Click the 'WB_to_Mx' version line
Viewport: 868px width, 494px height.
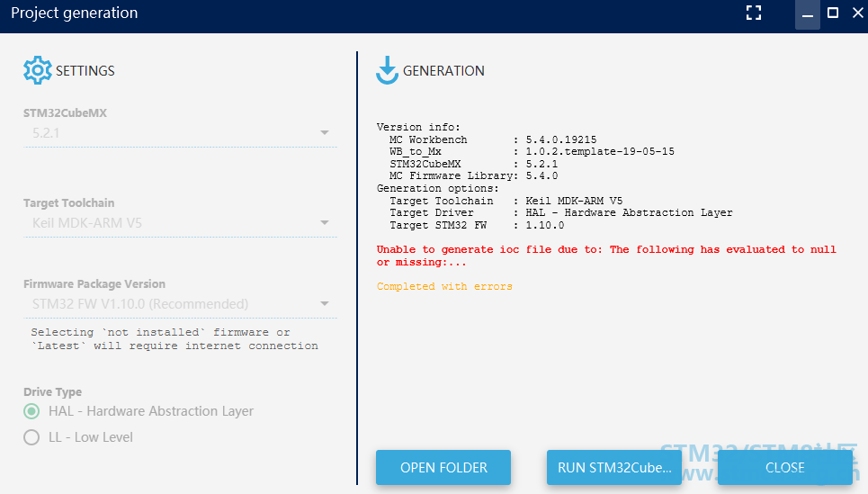(532, 152)
